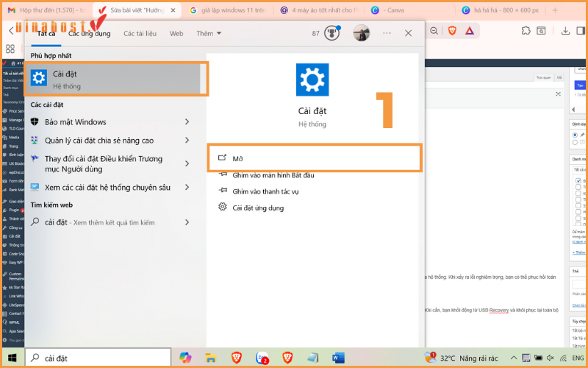The height and width of the screenshot is (368, 588).
Task: Expand Quản lý cài đặt chia sẻ nâng cao
Action: [x=187, y=141]
